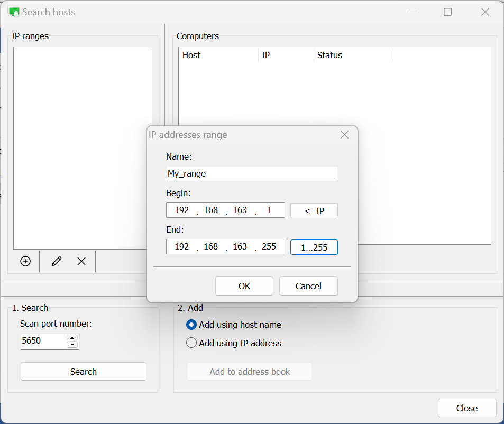The width and height of the screenshot is (504, 424).
Task: Select Add using host name option
Action: (x=191, y=325)
